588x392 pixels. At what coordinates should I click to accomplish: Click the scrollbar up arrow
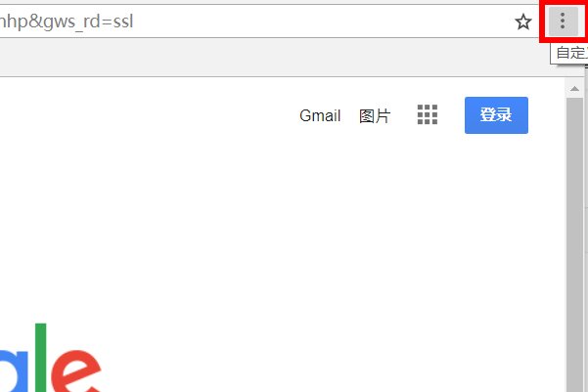click(x=575, y=89)
